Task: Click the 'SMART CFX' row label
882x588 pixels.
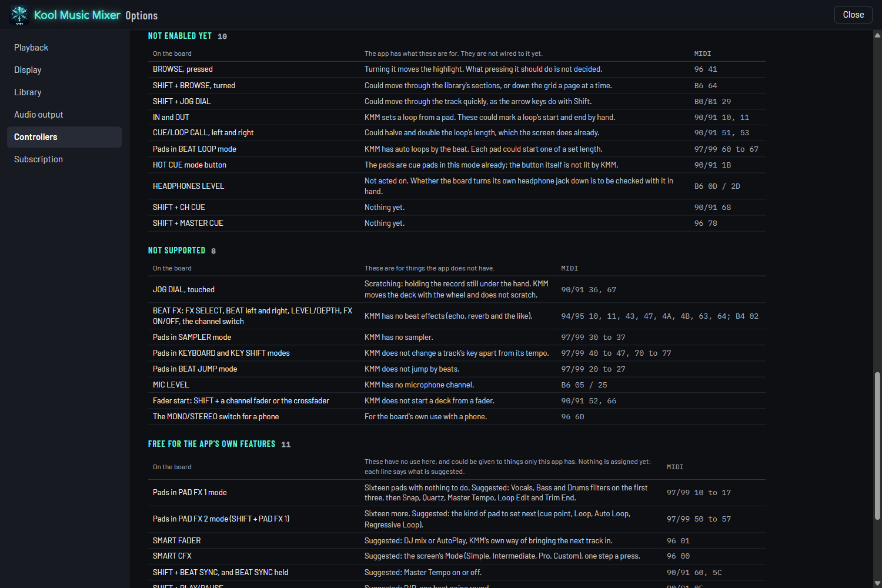Action: coord(172,556)
